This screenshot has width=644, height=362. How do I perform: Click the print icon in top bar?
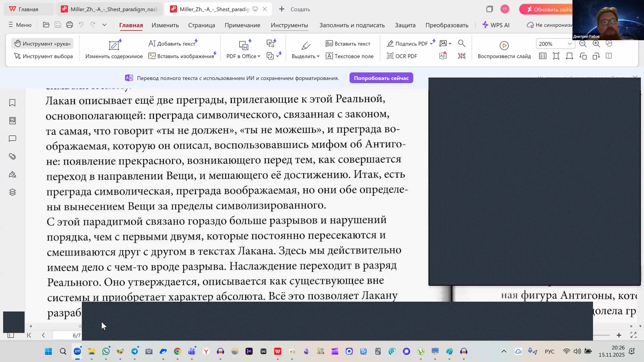[x=69, y=25]
